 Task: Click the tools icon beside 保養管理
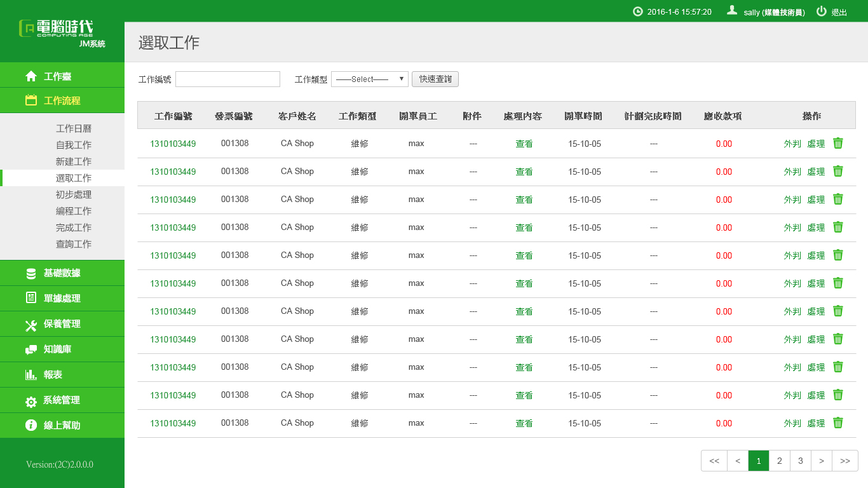point(31,325)
